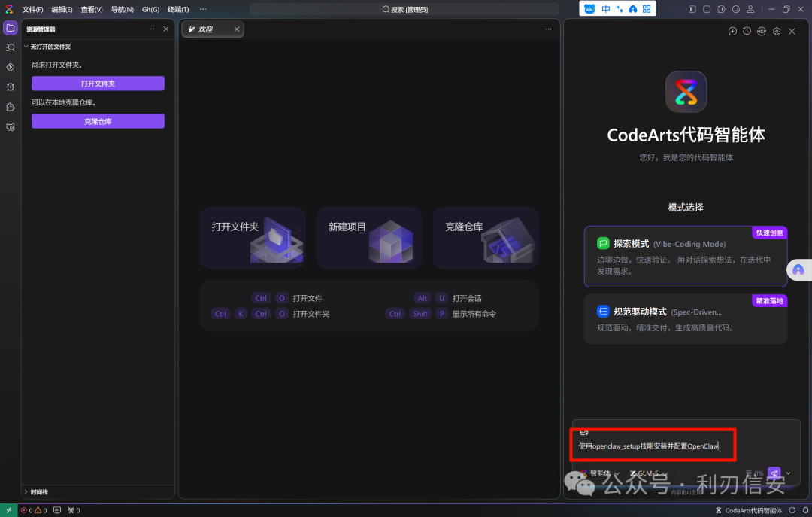Screen dimensions: 812x517
Task: Expand send options chevron beside send button
Action: tap(788, 473)
